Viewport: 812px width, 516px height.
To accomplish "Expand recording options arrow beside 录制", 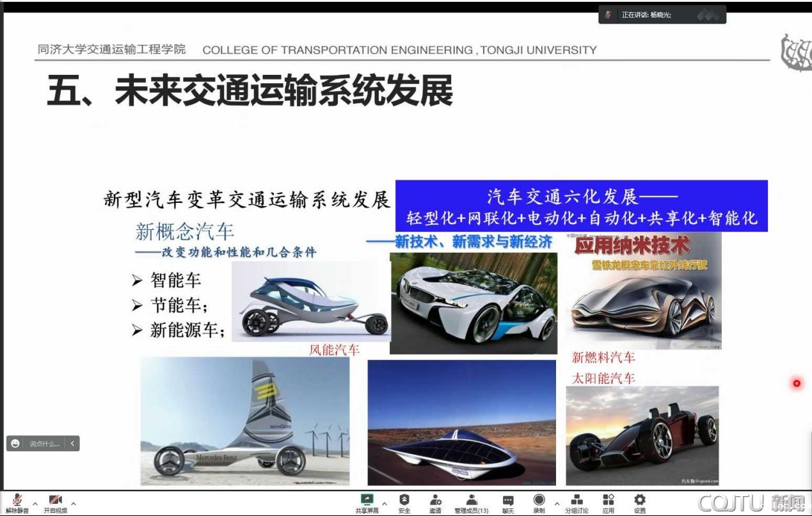I will (x=557, y=503).
